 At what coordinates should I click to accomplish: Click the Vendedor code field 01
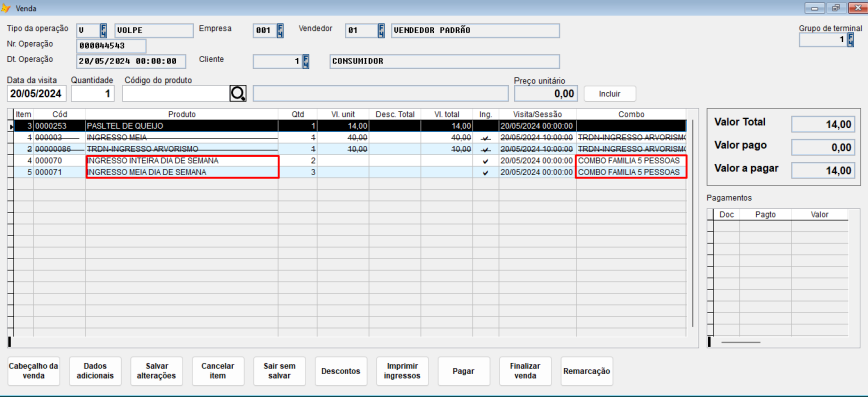[361, 30]
